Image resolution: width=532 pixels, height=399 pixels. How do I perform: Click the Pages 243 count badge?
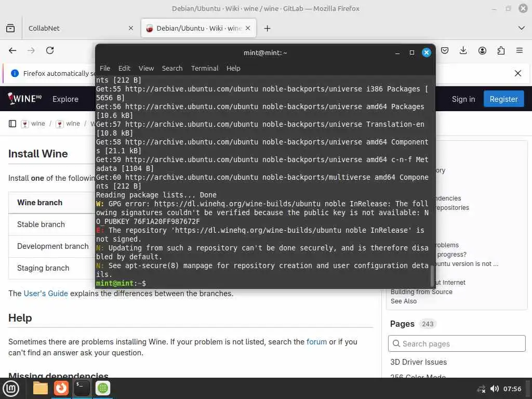tap(428, 324)
